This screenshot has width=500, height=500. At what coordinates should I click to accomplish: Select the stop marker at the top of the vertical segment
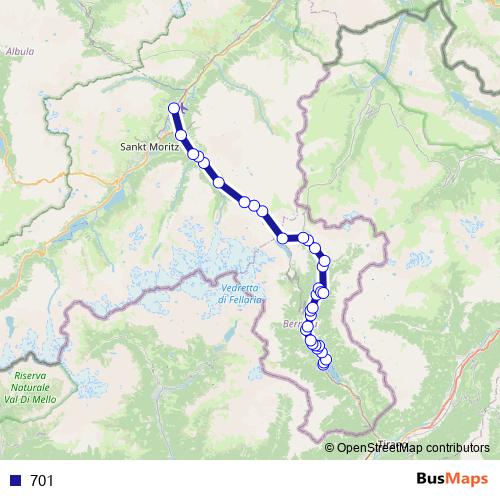325,261
